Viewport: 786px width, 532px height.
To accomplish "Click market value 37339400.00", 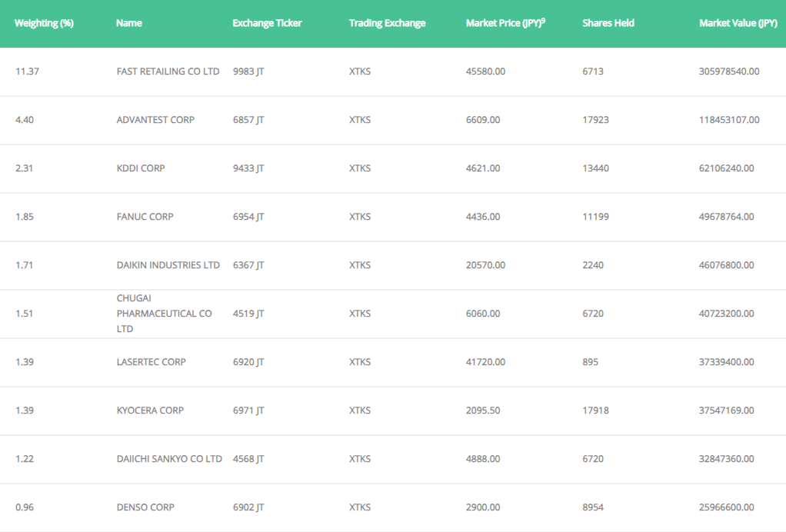I will 726,362.
